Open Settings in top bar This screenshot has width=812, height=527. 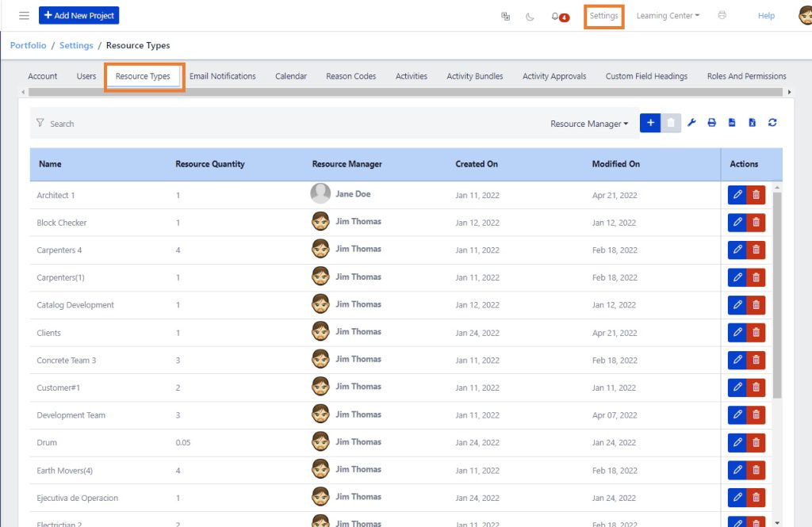(x=603, y=16)
